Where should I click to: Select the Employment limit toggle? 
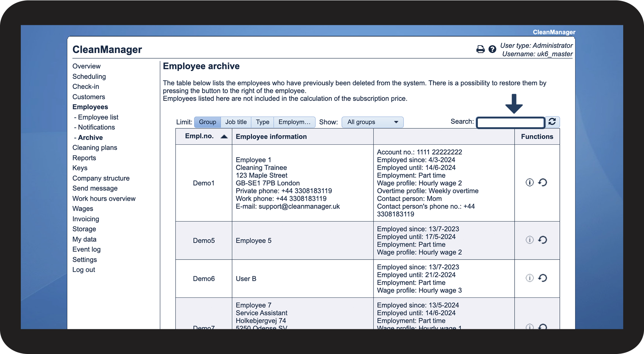(x=294, y=122)
